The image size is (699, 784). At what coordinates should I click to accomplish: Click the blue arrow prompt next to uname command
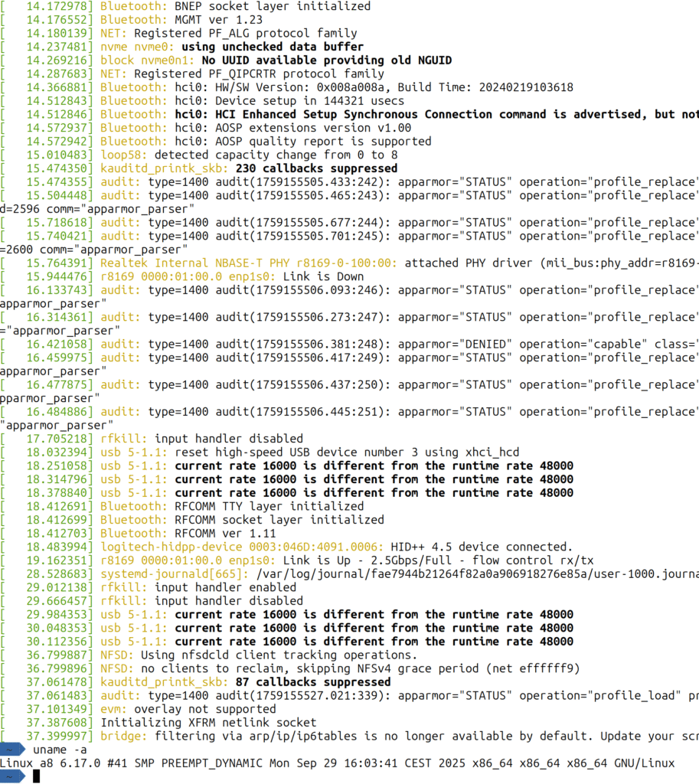14,750
